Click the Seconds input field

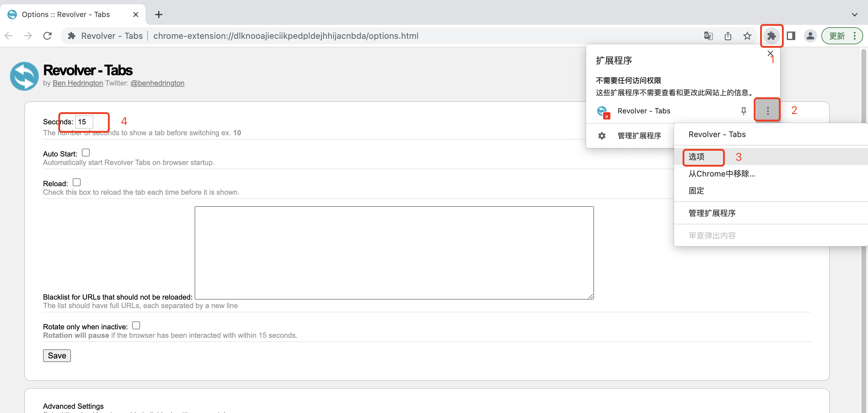[84, 122]
